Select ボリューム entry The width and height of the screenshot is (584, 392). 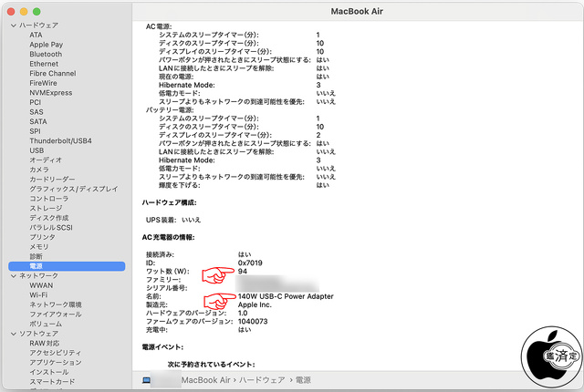point(46,325)
